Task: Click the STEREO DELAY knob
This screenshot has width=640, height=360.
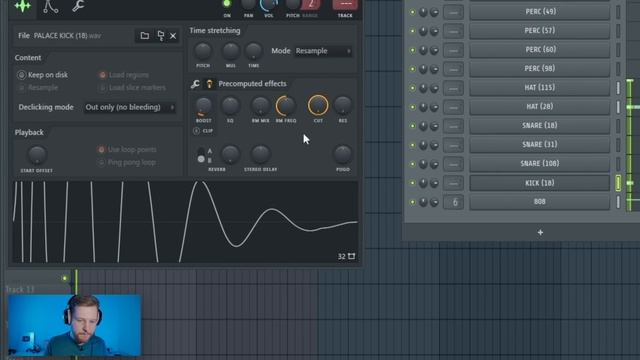Action: 260,155
